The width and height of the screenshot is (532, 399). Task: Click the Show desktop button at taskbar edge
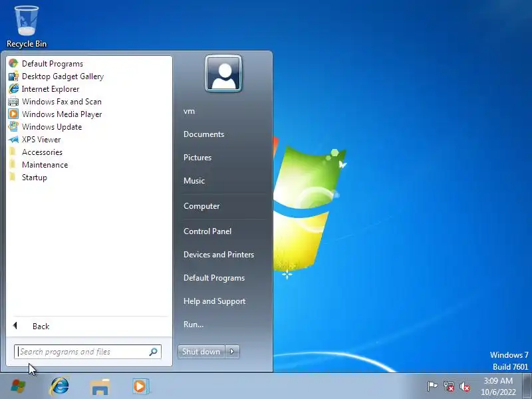[x=527, y=386]
